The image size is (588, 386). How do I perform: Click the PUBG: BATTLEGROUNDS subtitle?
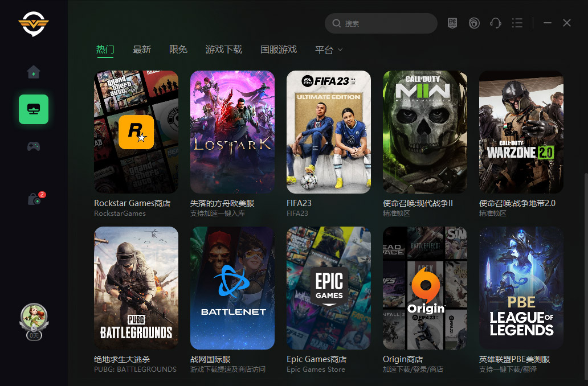coord(136,369)
